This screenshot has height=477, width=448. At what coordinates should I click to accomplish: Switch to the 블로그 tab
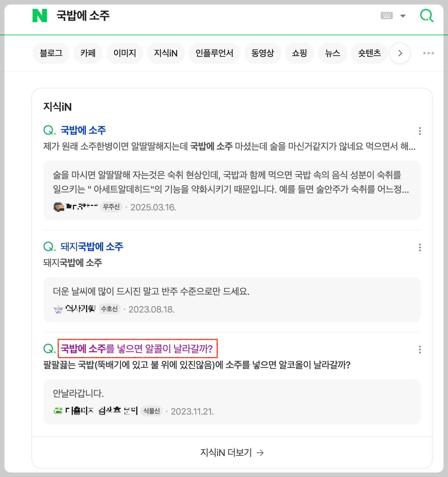coord(51,53)
